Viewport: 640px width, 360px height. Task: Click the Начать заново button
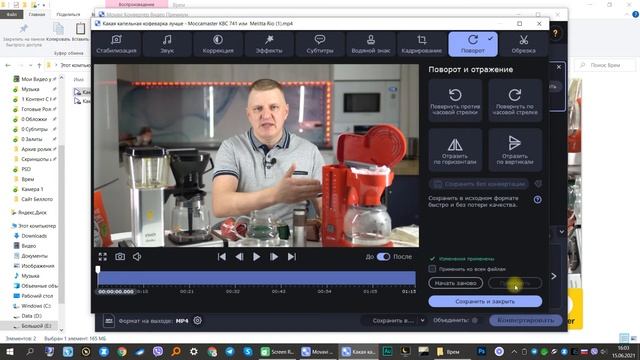pos(456,283)
